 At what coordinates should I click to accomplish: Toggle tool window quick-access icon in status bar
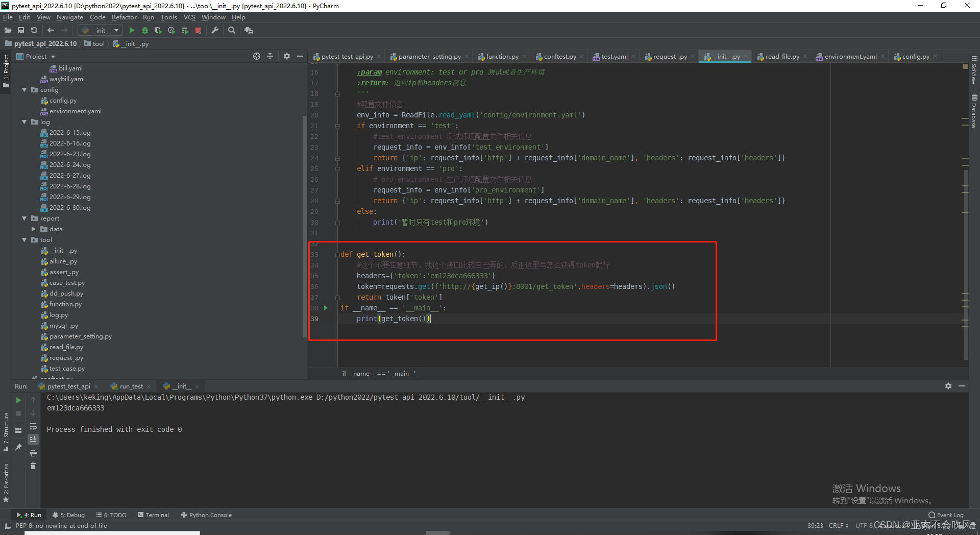pos(8,526)
